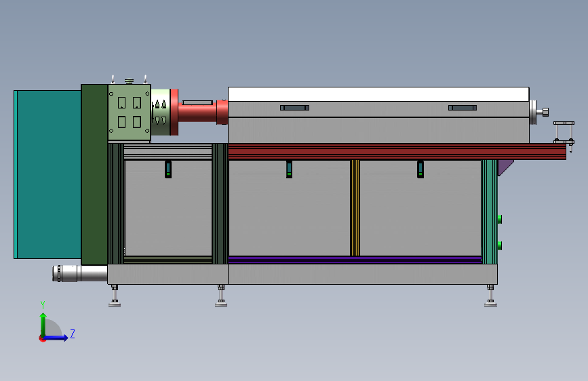
Task: Select the yellow vertical support post
Action: [355, 208]
